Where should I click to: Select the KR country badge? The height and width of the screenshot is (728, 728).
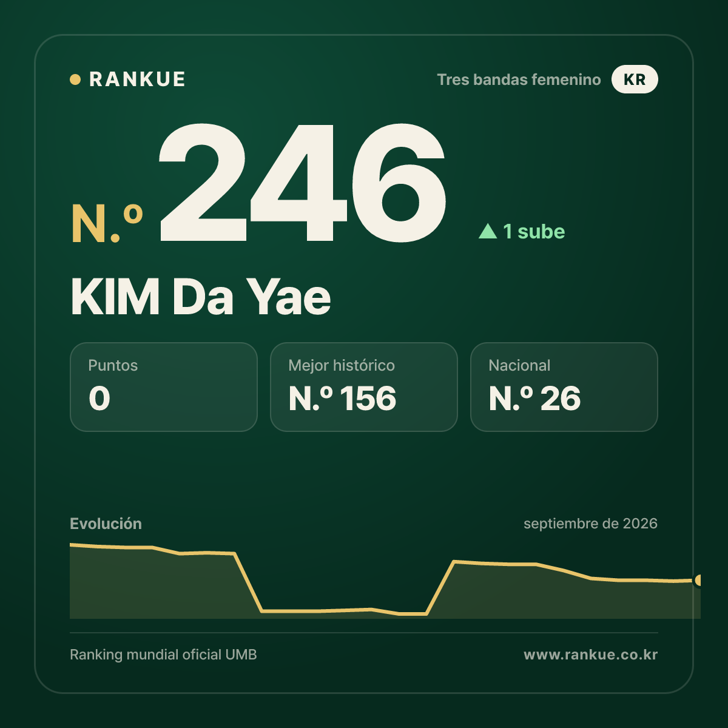[x=635, y=79]
